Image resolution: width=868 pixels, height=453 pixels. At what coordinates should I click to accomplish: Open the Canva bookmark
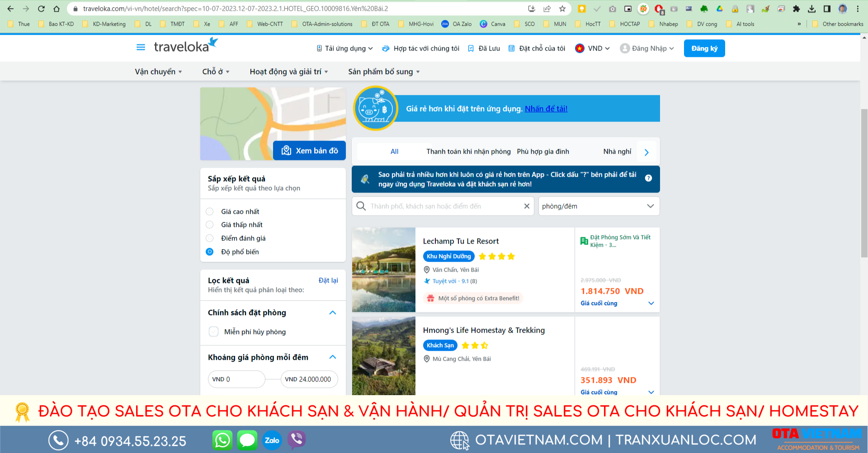(x=493, y=24)
